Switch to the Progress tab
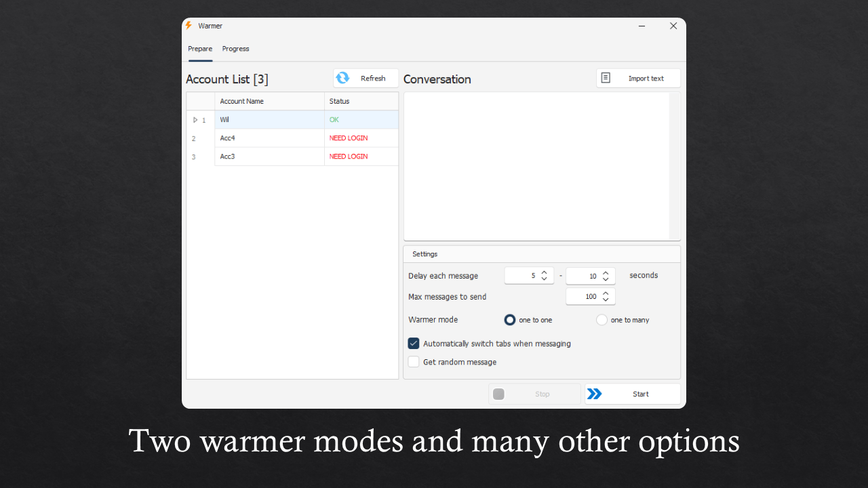Viewport: 868px width, 488px height. 235,48
